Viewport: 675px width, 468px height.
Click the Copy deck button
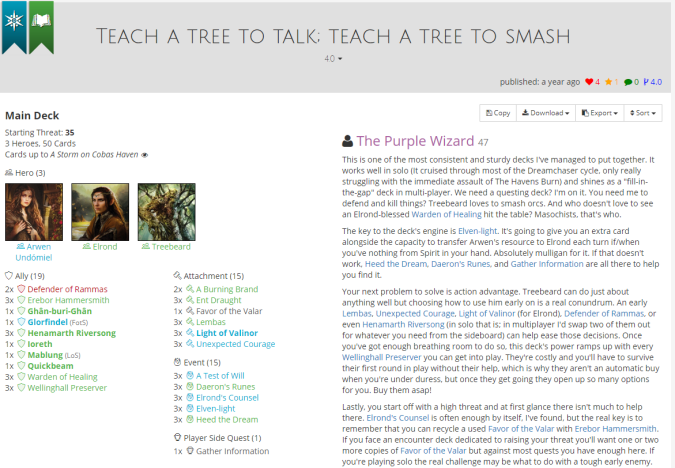(498, 113)
